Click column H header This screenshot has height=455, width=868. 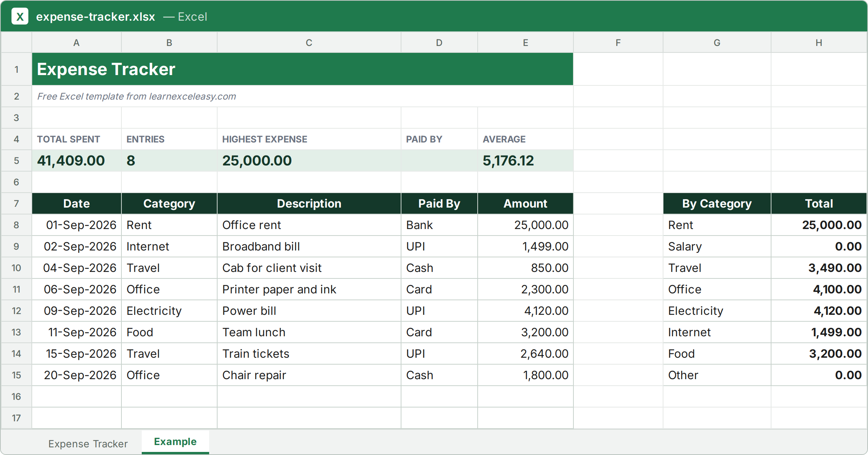pos(819,43)
